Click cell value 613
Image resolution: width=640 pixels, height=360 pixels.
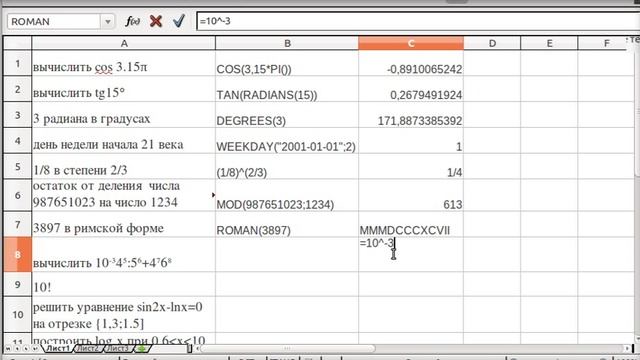[x=411, y=195]
